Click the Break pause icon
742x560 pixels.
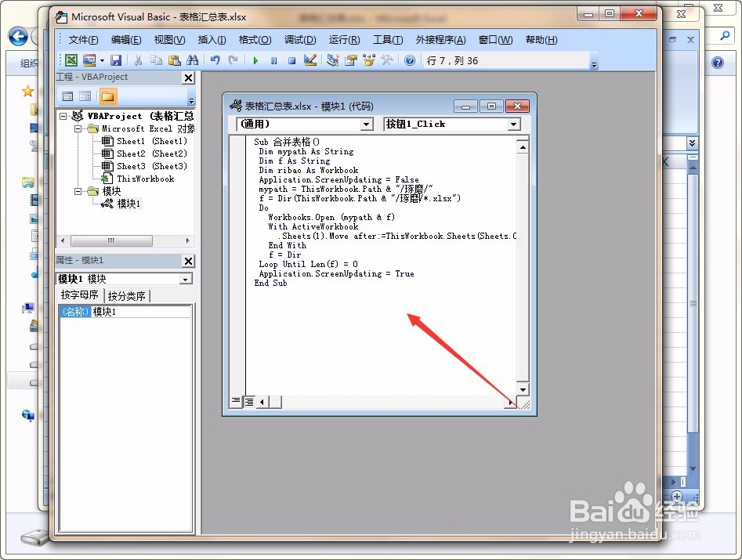click(273, 60)
